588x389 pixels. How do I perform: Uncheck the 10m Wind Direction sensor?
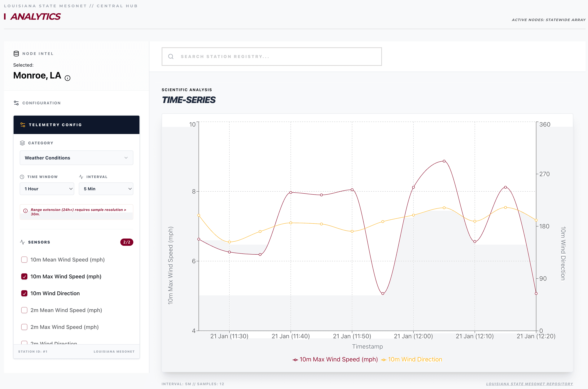(x=24, y=293)
